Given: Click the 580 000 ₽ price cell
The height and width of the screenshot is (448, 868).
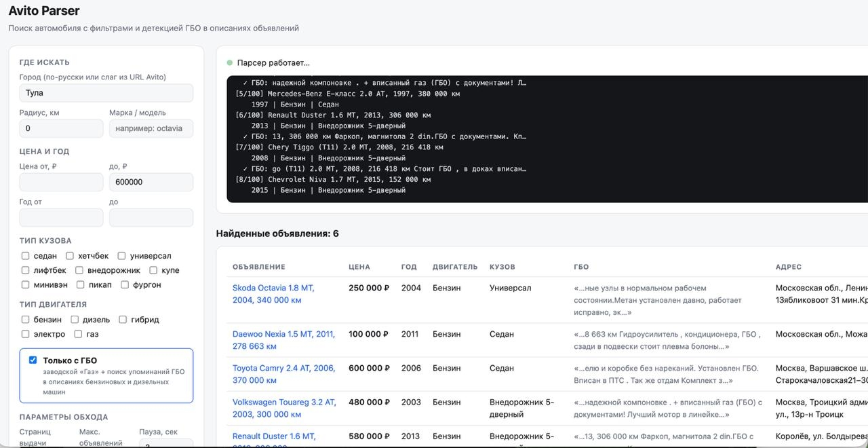Looking at the screenshot, I should pyautogui.click(x=369, y=436).
